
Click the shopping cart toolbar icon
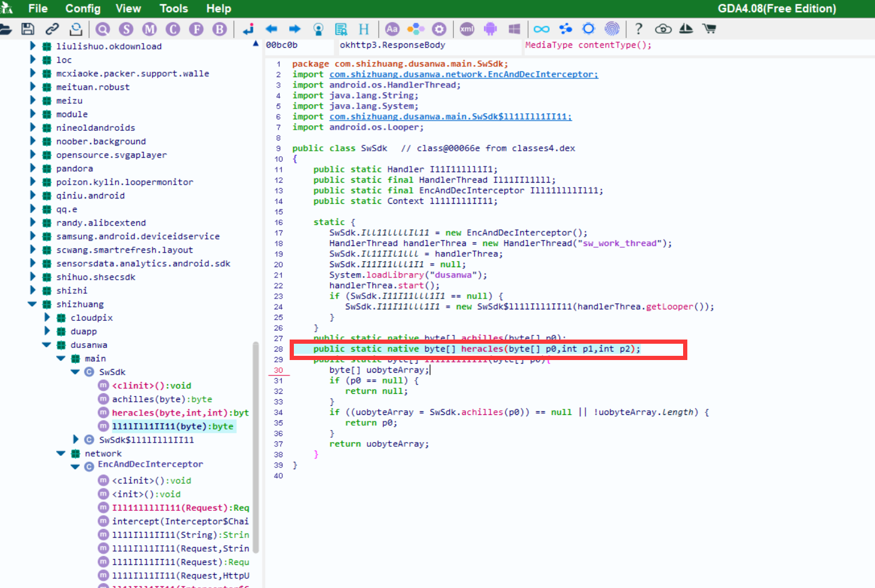tap(710, 29)
